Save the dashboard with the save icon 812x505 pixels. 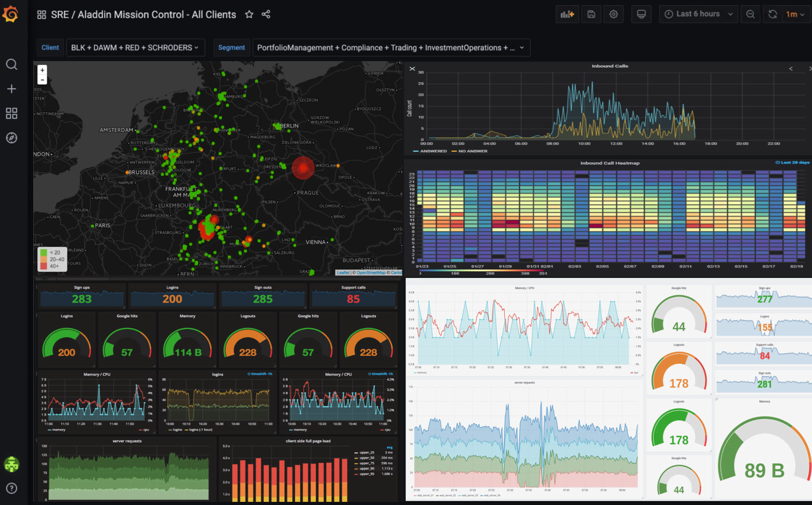pos(590,14)
